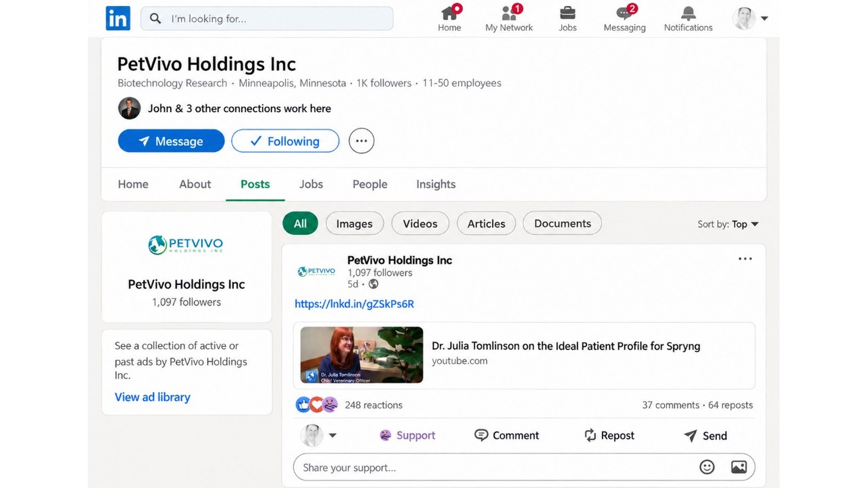Screen dimensions: 868x488
Task: Select the Videos filter chip
Action: coord(420,223)
